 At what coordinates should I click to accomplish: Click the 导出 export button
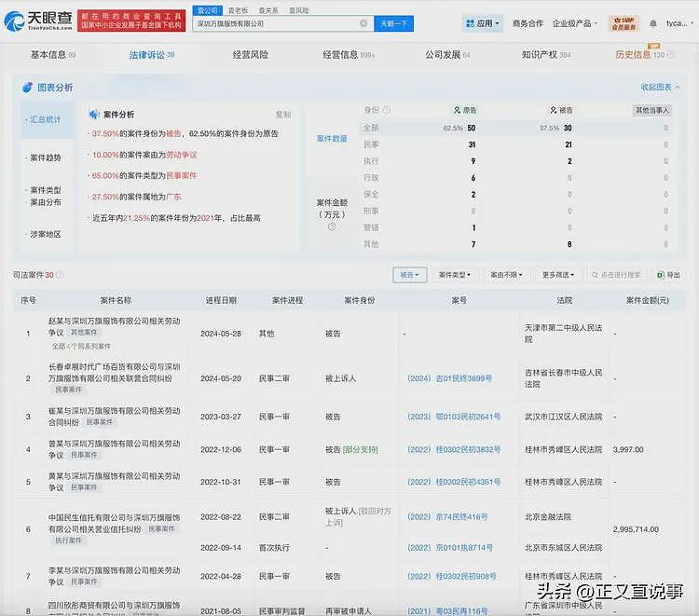[668, 275]
